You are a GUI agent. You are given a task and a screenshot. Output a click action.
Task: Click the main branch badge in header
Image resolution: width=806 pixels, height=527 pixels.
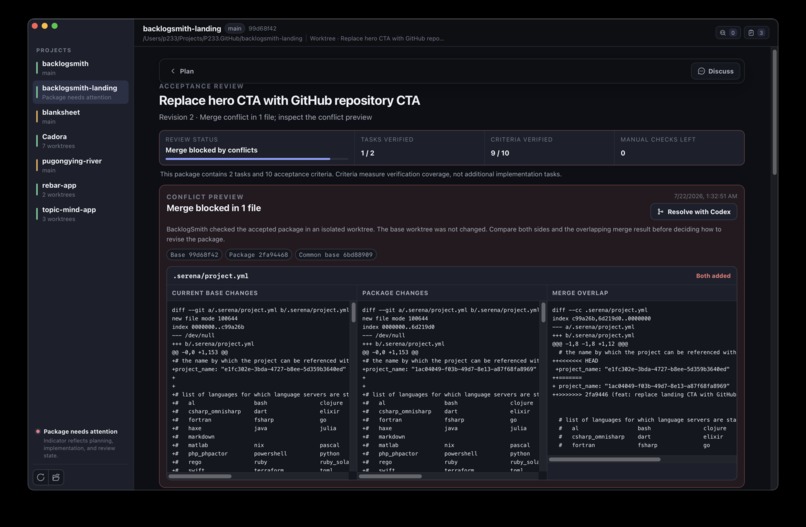click(234, 29)
